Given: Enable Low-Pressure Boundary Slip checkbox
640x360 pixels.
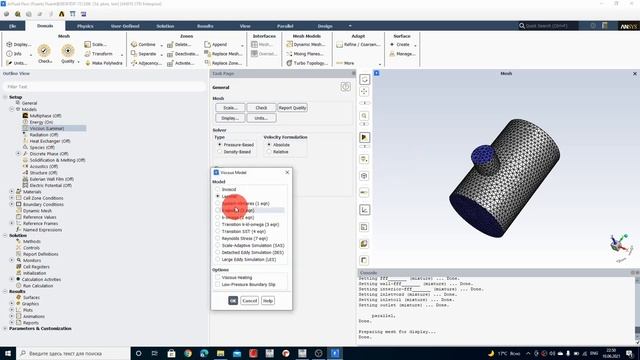Looking at the screenshot, I should click(218, 284).
